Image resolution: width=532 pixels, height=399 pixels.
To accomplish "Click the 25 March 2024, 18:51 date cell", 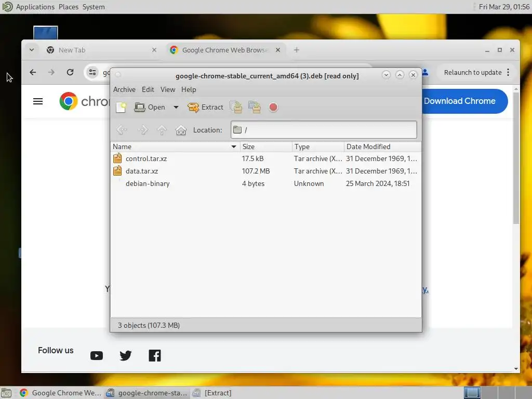I will point(378,183).
